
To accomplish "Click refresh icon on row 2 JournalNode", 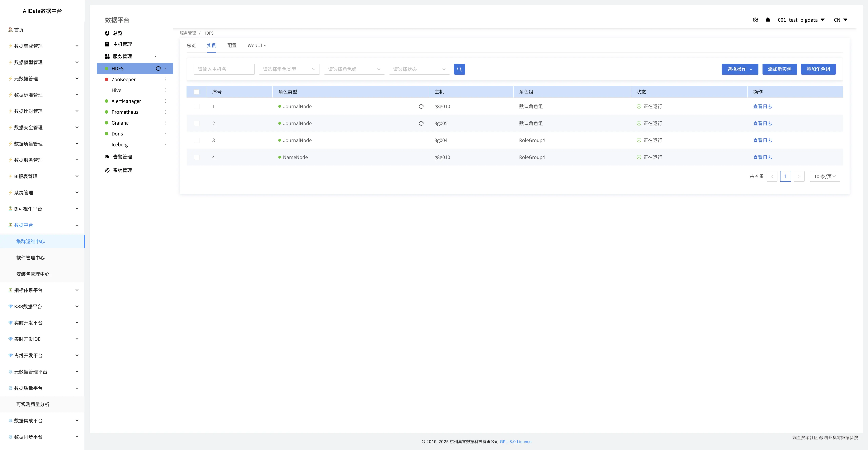I will (421, 123).
